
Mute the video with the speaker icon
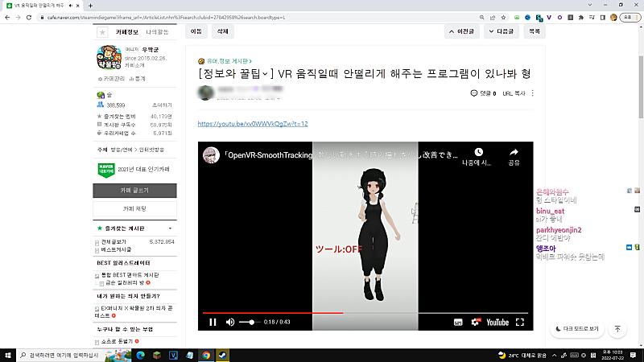230,322
